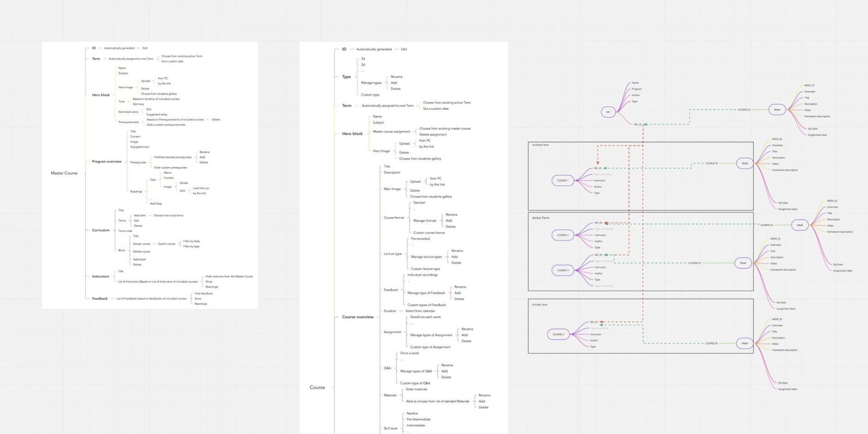
Task: Select the Master course assignment node
Action: (x=391, y=132)
